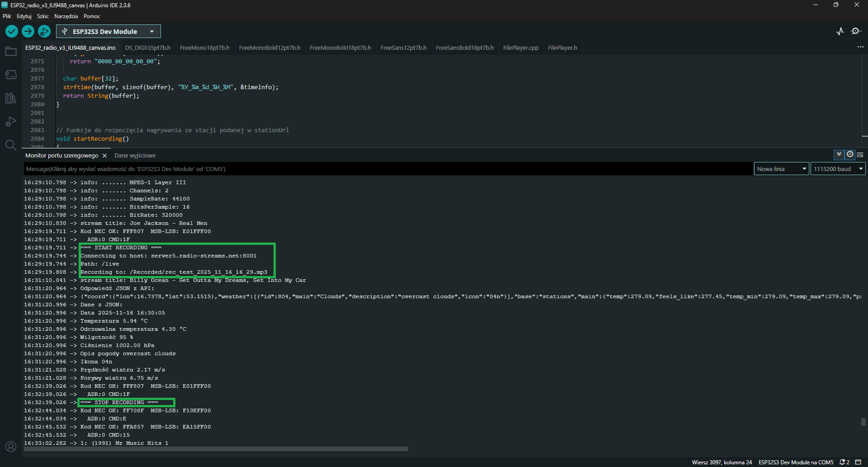Expand the Nowa linia line-ending dropdown
This screenshot has height=467, width=868.
pos(781,169)
